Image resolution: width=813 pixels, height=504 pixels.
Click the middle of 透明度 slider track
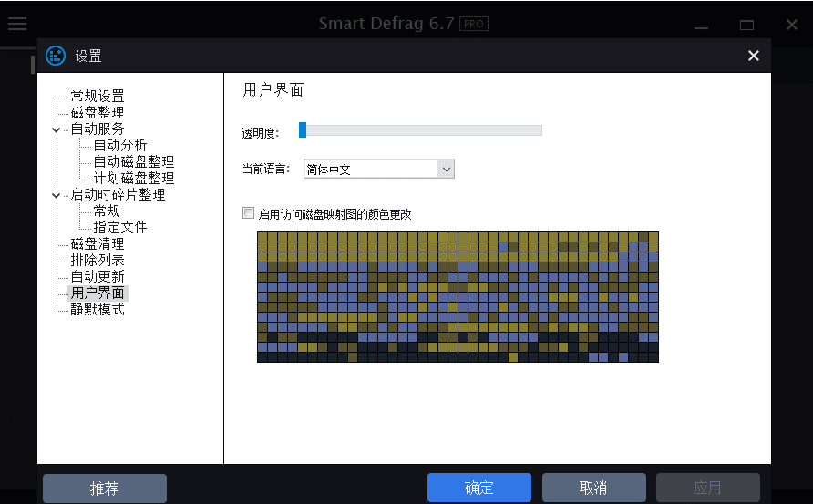coord(420,130)
